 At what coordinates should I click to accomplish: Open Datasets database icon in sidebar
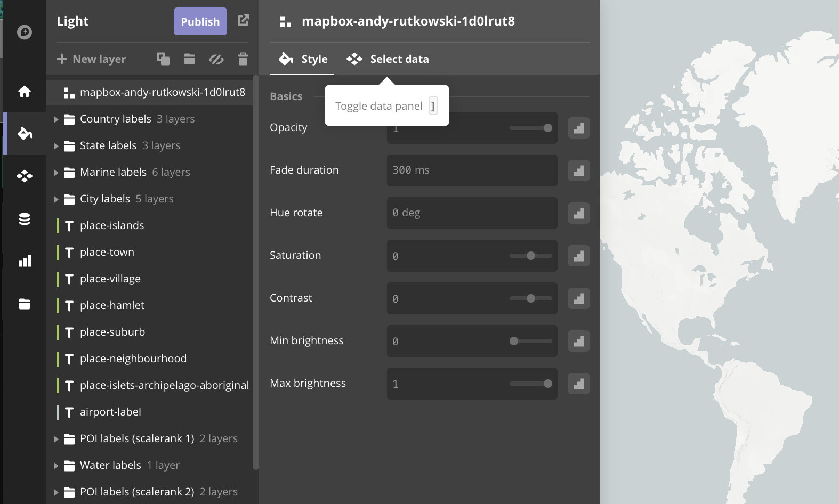point(25,219)
